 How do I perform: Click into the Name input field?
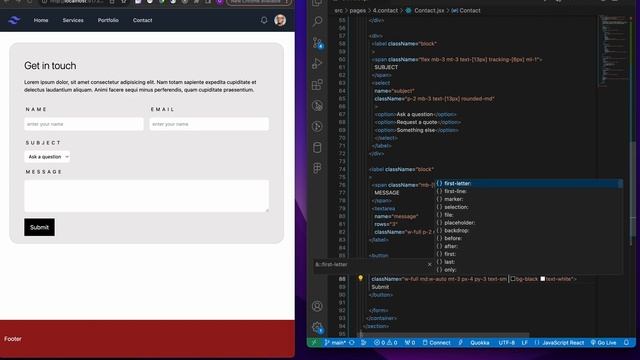click(x=84, y=124)
